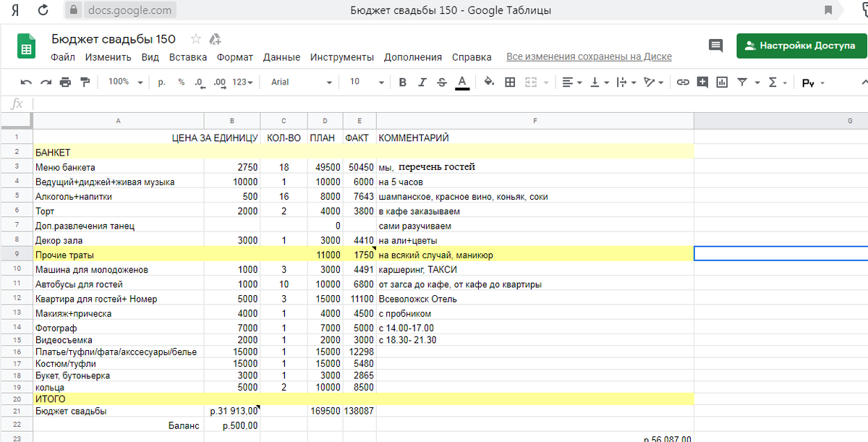
Task: Decrease decimal places
Action: point(200,82)
